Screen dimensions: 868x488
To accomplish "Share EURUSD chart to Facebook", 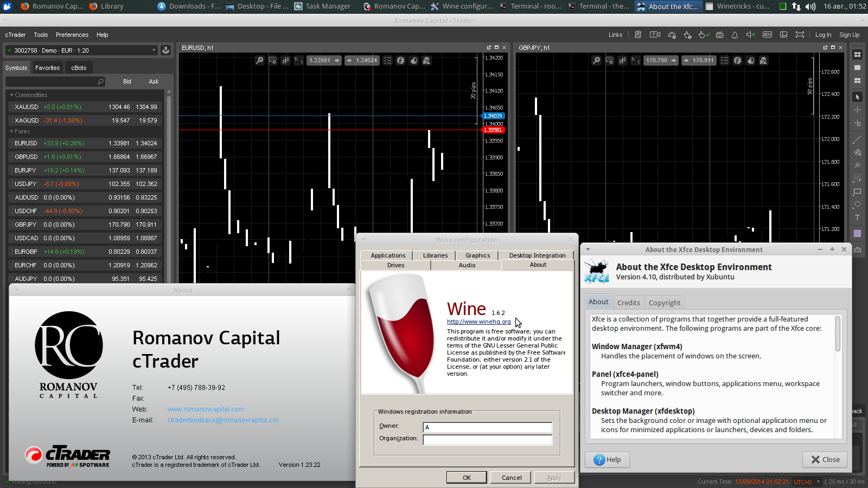I will [x=400, y=60].
